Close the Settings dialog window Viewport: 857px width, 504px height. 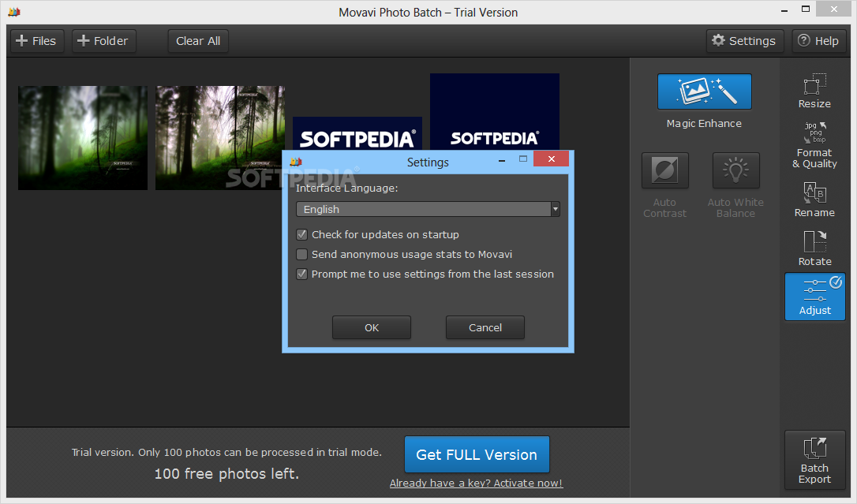click(552, 159)
